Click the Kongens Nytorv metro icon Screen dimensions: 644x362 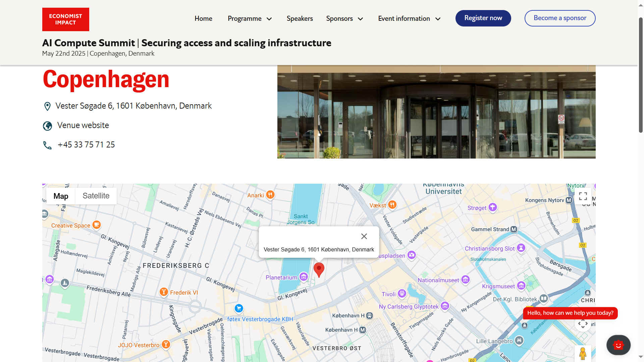click(569, 200)
